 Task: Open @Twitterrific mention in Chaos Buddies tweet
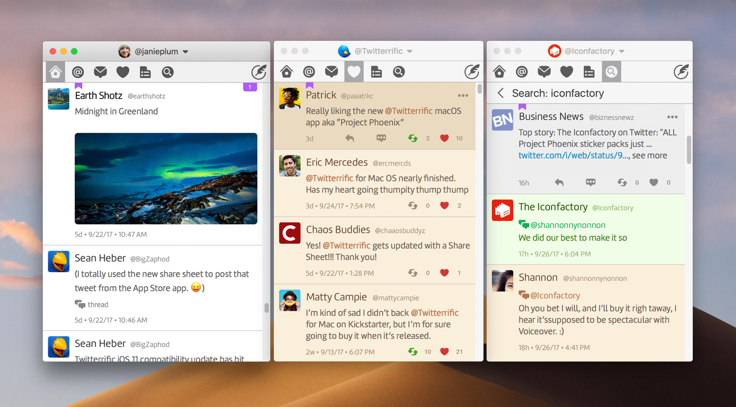click(346, 246)
